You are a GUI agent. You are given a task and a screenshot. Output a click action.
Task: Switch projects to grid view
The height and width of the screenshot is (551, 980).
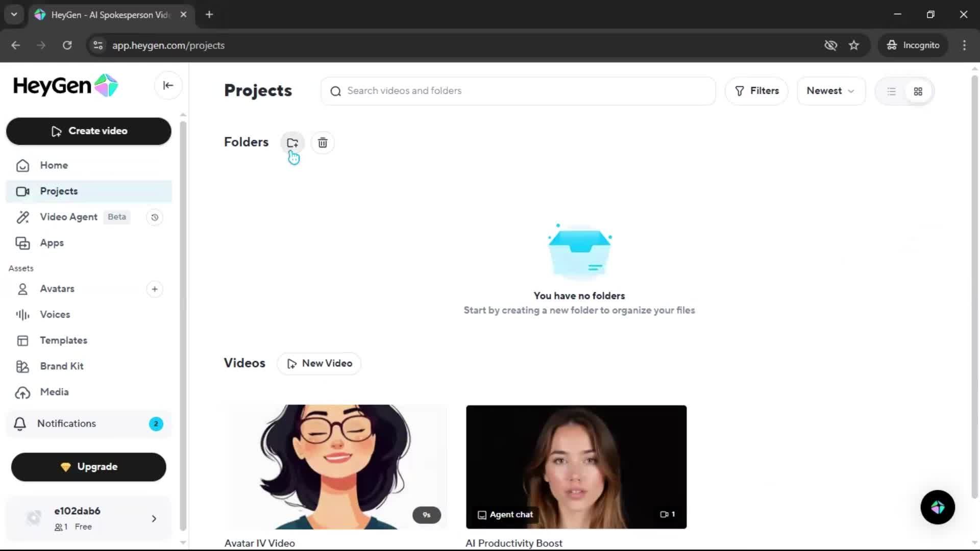(x=918, y=91)
